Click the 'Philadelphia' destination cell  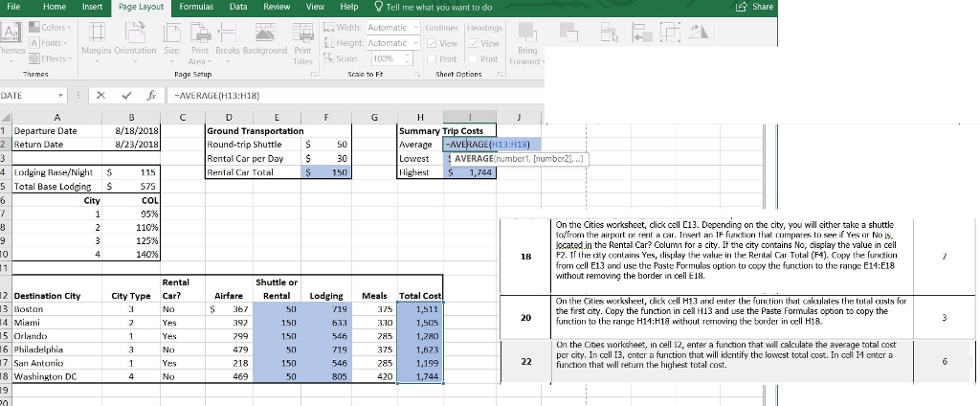pyautogui.click(x=56, y=350)
